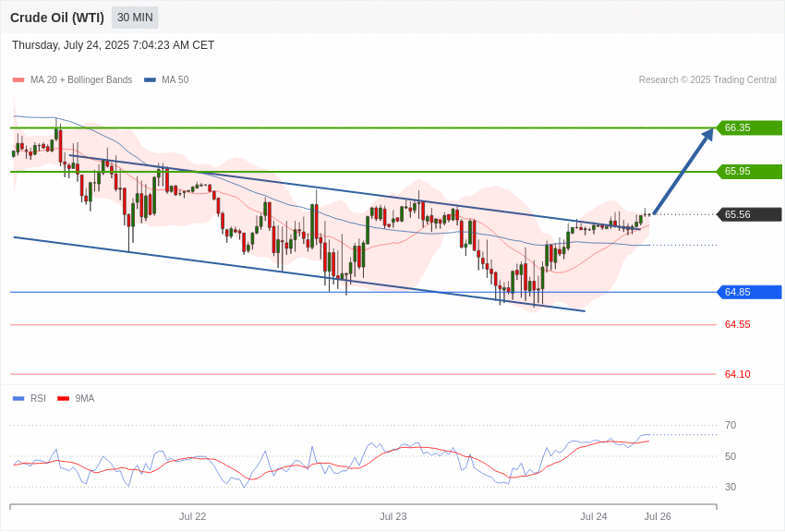Click the red 64.55 support level label
The width and height of the screenshot is (785, 532).
(738, 325)
